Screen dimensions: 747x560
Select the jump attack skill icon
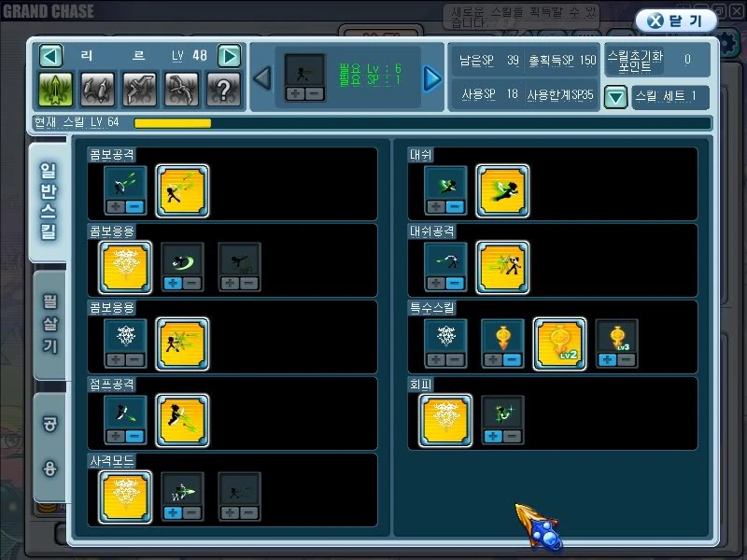click(182, 419)
